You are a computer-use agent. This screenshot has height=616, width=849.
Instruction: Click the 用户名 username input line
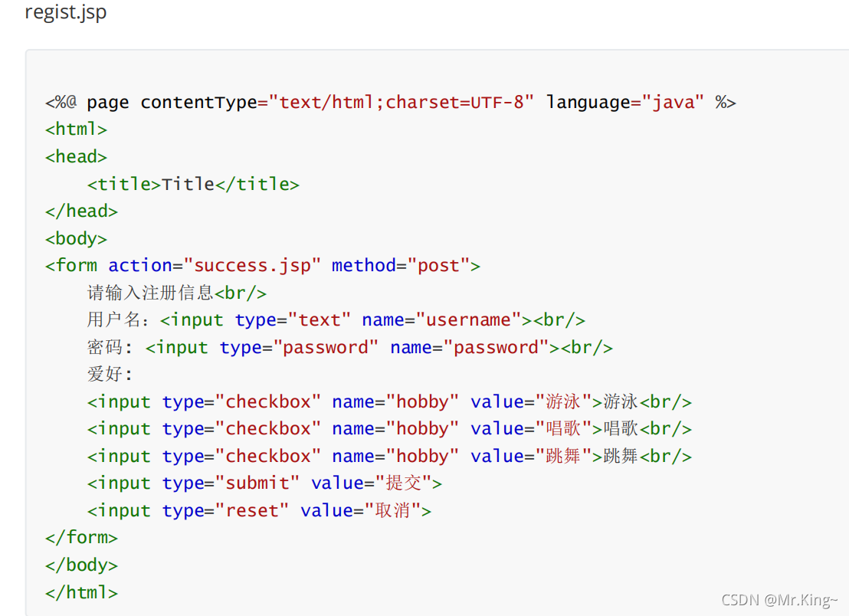click(x=336, y=320)
